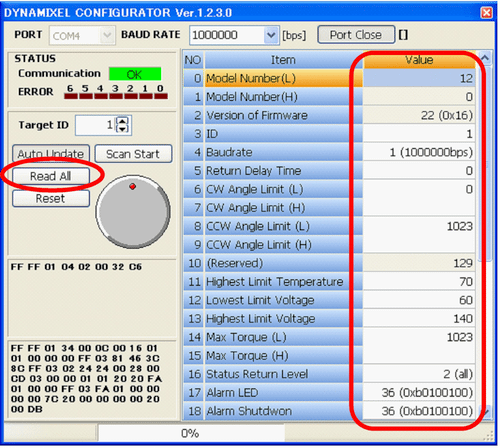Image resolution: width=500 pixels, height=448 pixels.
Task: Close the port with Port Close
Action: (356, 35)
